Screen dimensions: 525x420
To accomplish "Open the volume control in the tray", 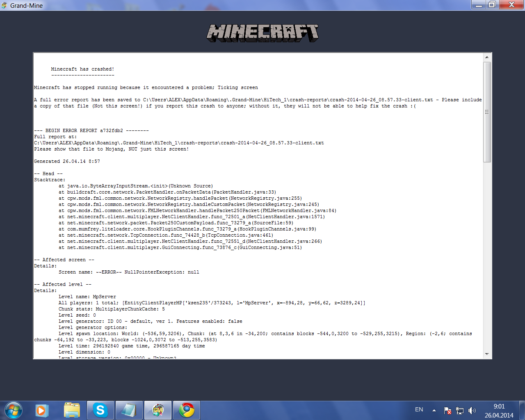I will [x=472, y=410].
